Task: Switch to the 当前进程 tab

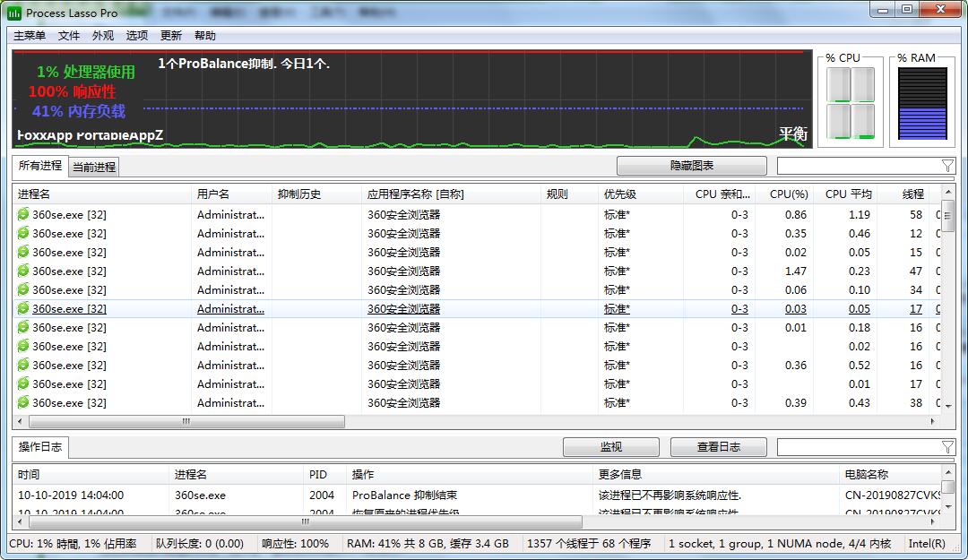Action: 94,167
